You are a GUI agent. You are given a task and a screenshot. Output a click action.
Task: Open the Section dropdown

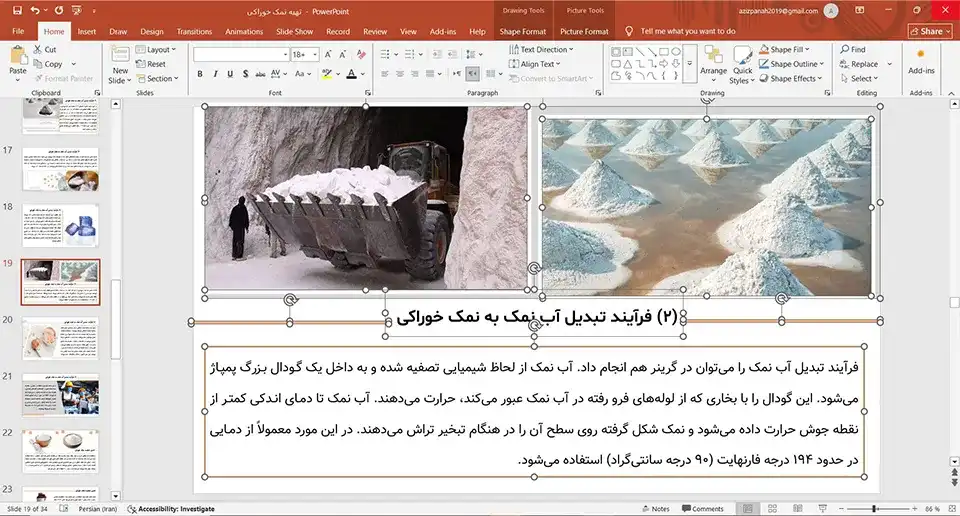tap(158, 78)
